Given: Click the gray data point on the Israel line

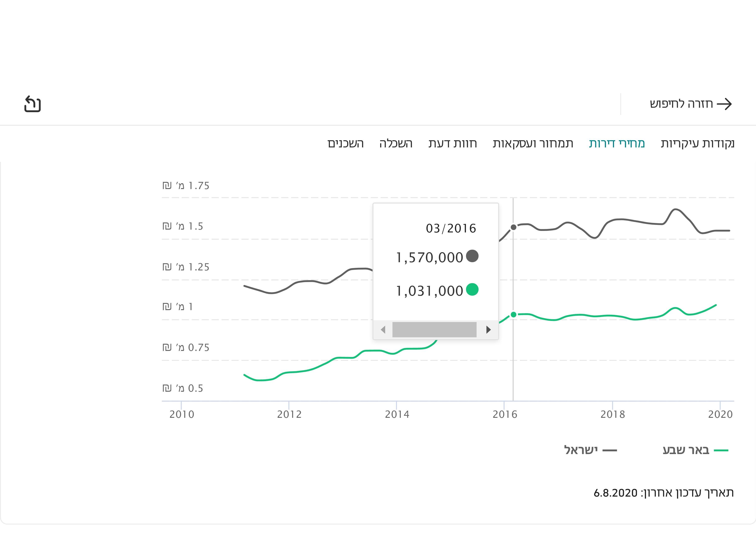Looking at the screenshot, I should click(x=513, y=227).
